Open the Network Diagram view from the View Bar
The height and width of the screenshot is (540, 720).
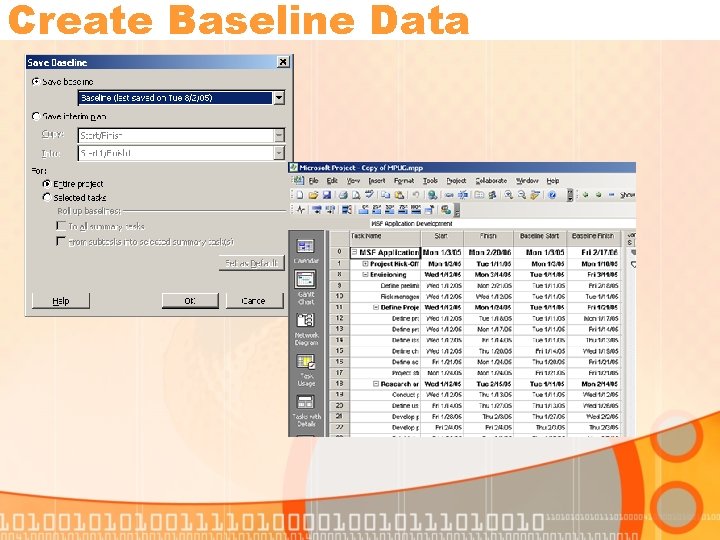pyautogui.click(x=306, y=329)
